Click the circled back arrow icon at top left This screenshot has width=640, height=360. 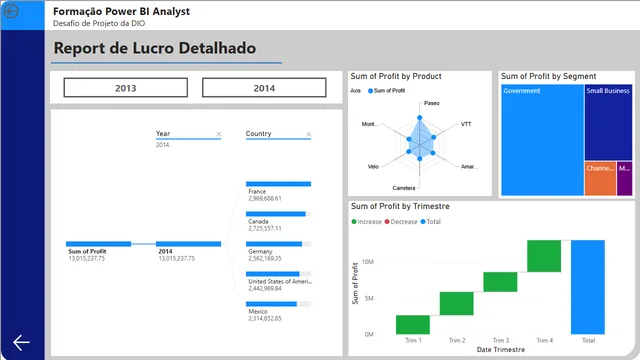(11, 11)
